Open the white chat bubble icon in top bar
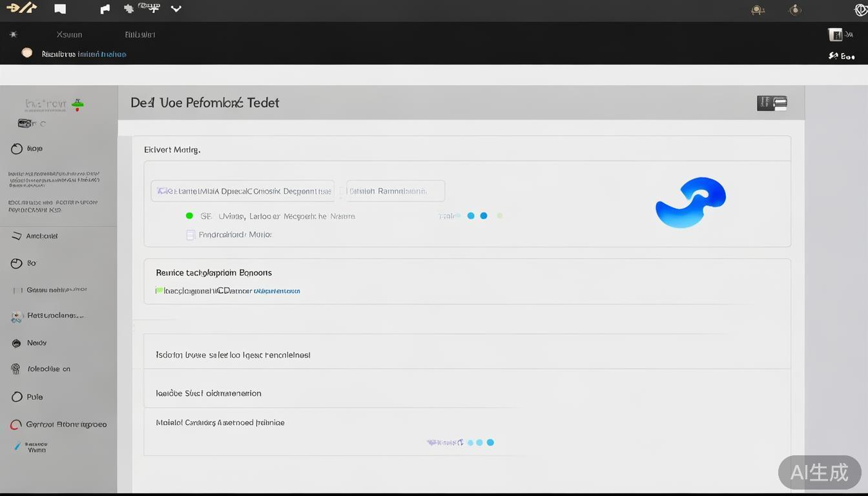 pos(60,9)
